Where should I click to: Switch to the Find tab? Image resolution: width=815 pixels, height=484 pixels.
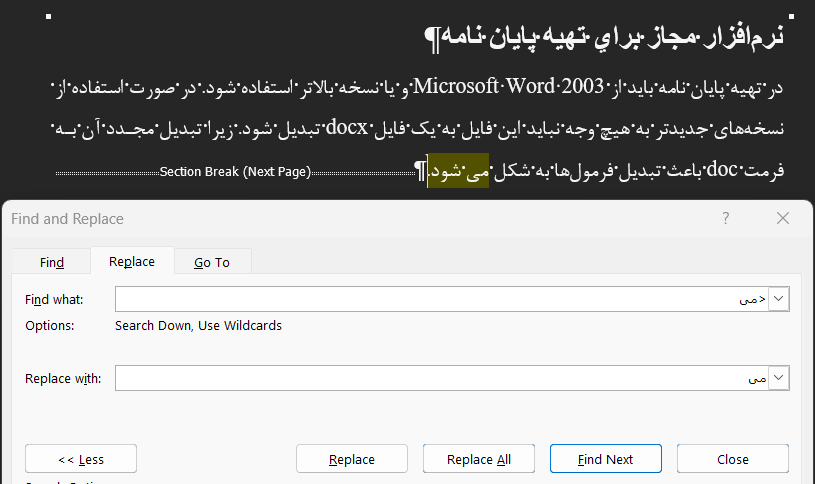tap(52, 262)
